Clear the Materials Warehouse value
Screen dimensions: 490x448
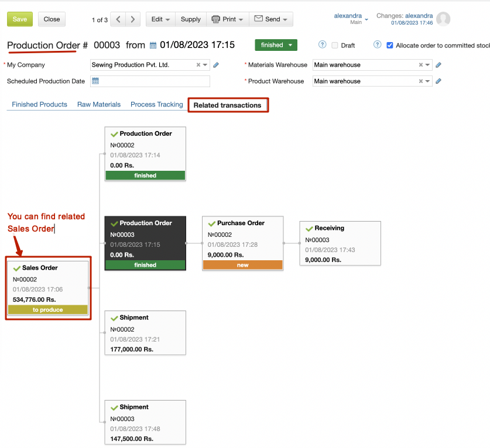point(420,65)
